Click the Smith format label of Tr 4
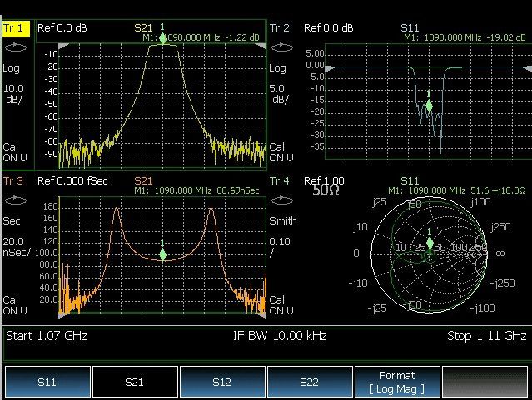The height and width of the screenshot is (400, 532). 283,221
